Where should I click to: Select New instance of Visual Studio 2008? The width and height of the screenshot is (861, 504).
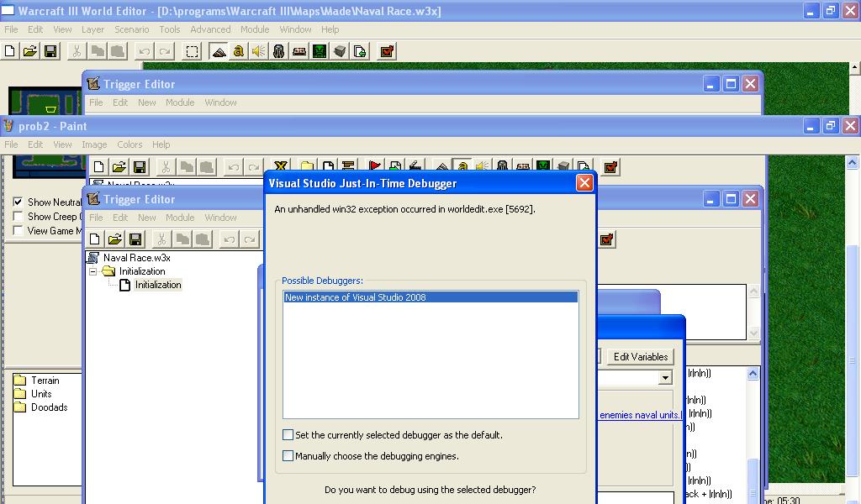tap(430, 297)
